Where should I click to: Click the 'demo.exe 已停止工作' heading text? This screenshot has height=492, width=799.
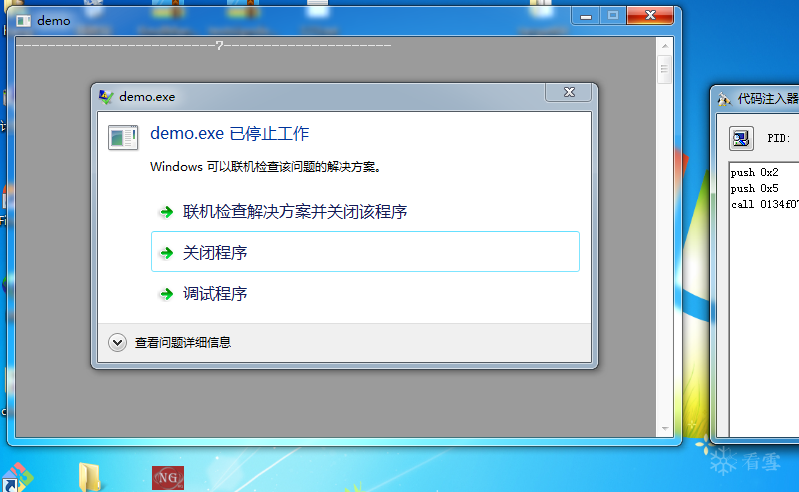click(229, 133)
